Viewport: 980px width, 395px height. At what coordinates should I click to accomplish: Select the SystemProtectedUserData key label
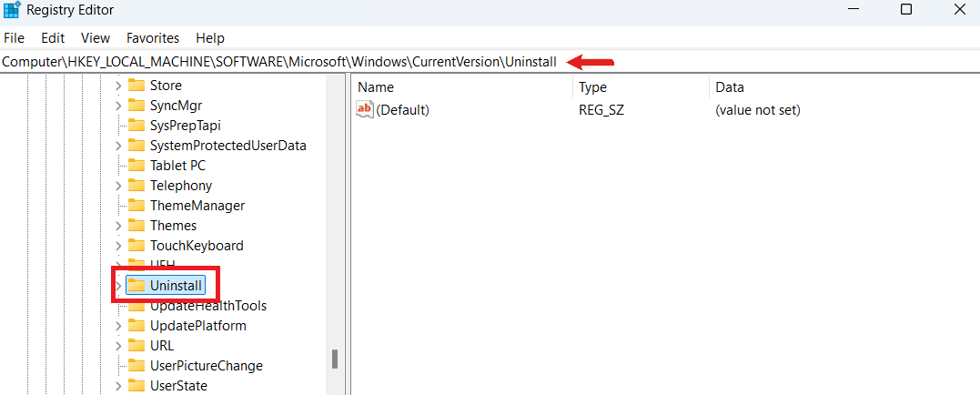pos(228,146)
